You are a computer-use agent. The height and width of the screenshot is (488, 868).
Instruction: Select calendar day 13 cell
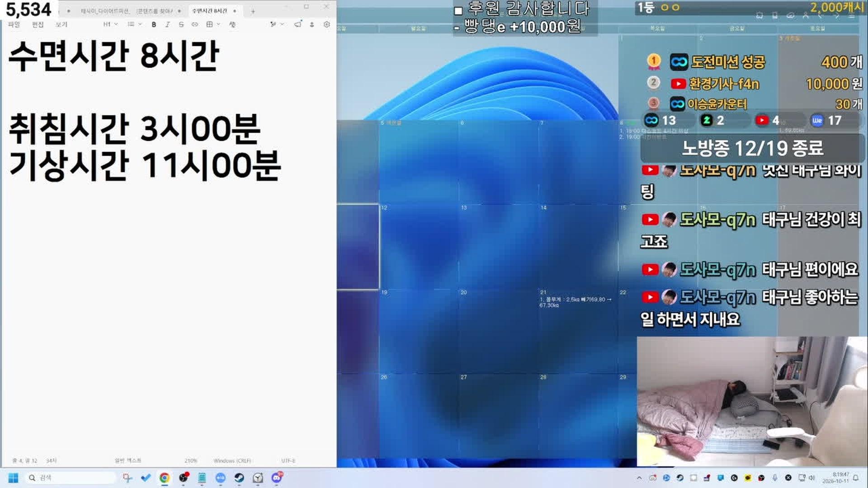point(498,246)
